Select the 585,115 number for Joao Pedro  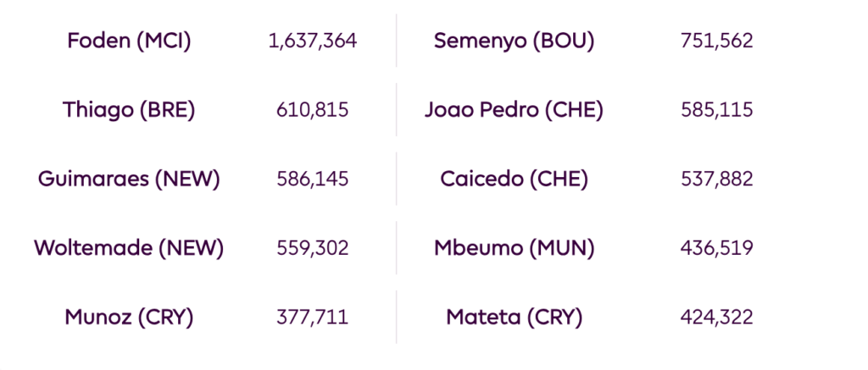pos(716,110)
